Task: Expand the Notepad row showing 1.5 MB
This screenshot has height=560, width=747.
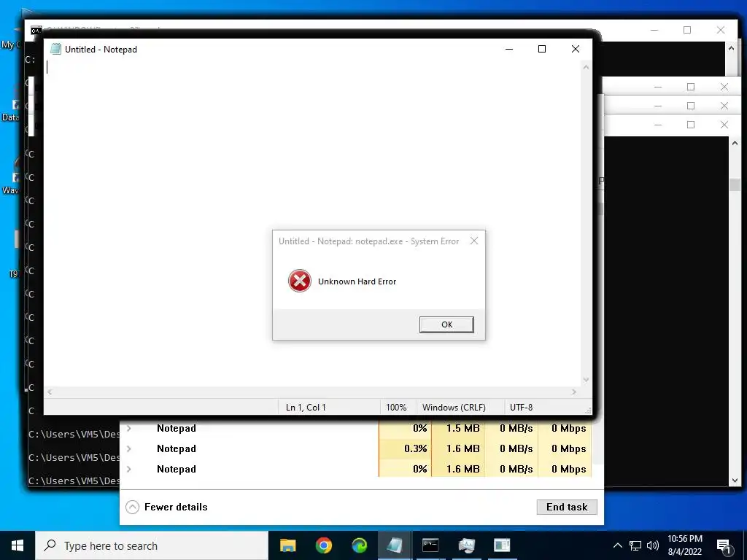Action: 129,429
